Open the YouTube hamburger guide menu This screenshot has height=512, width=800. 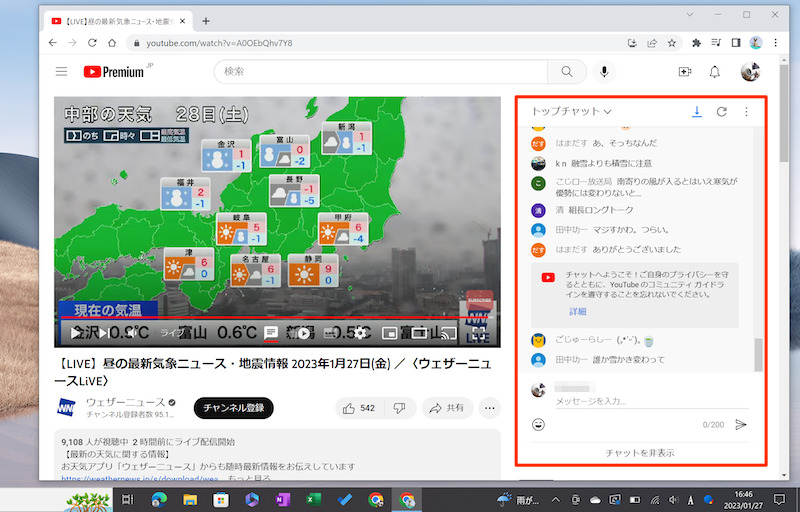[61, 72]
